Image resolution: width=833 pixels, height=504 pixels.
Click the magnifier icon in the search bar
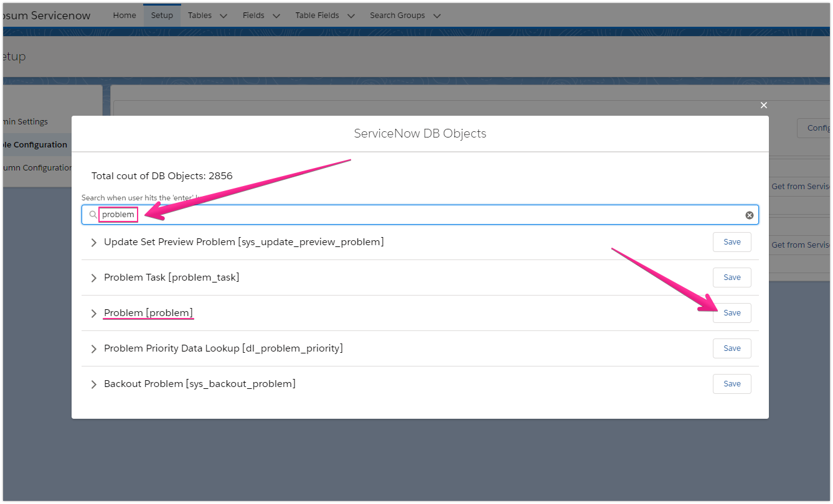(92, 214)
